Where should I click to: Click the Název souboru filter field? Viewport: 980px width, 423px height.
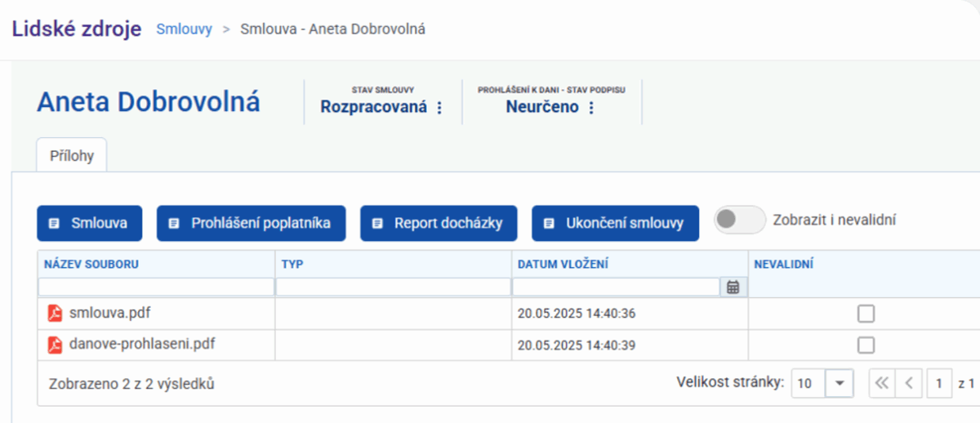coord(155,287)
